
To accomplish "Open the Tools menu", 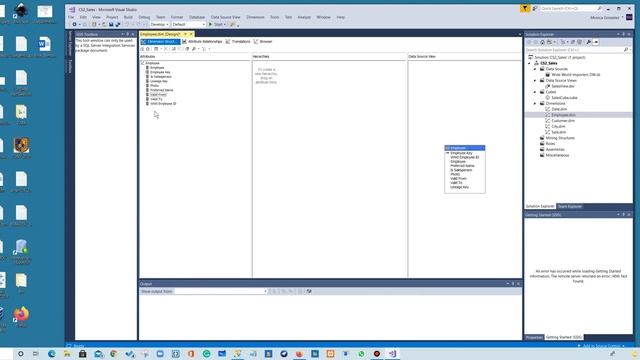I will click(x=274, y=17).
